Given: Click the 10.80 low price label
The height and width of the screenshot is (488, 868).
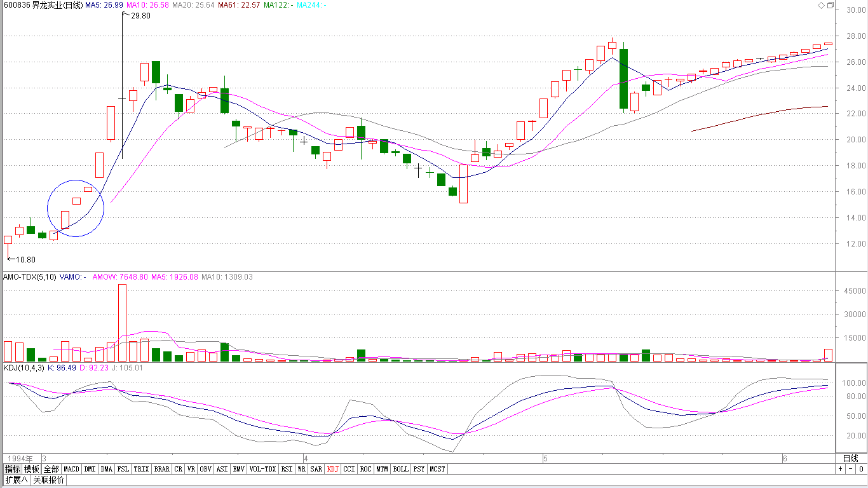Looking at the screenshot, I should tap(25, 259).
